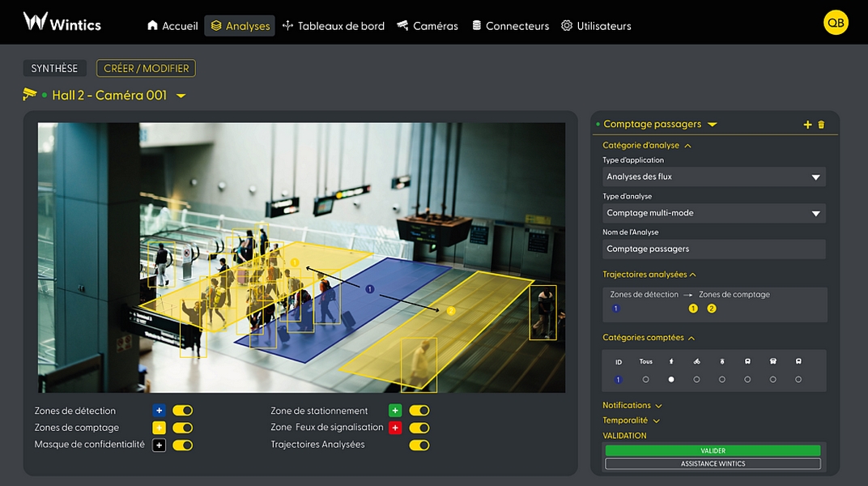Add a privacy mask with the black plus
Image resolution: width=868 pixels, height=486 pixels.
[x=159, y=445]
